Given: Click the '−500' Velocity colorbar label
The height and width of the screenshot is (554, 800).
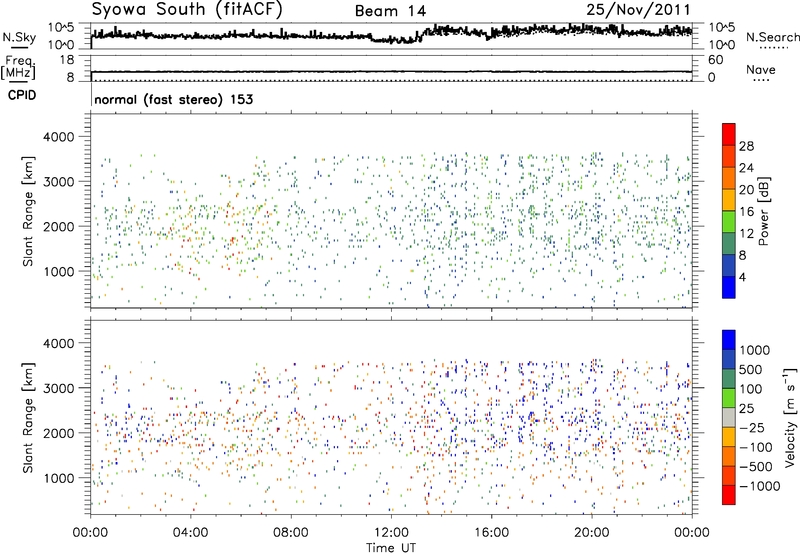Looking at the screenshot, I should click(756, 467).
